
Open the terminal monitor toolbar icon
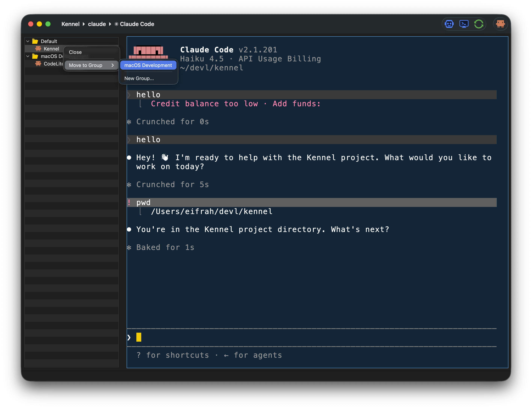pos(464,24)
